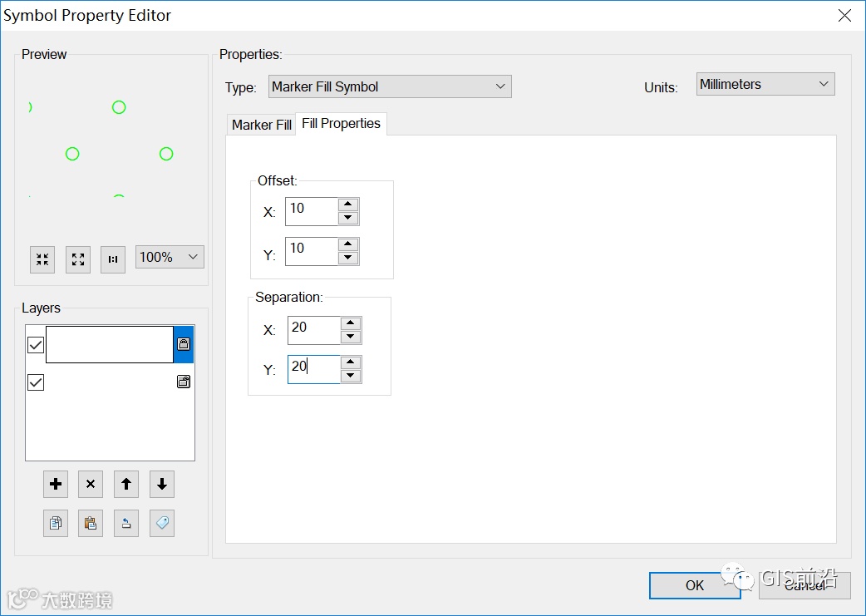Screen dimensions: 866x616
Task: Click the layer reset icon beside paste
Action: click(126, 523)
